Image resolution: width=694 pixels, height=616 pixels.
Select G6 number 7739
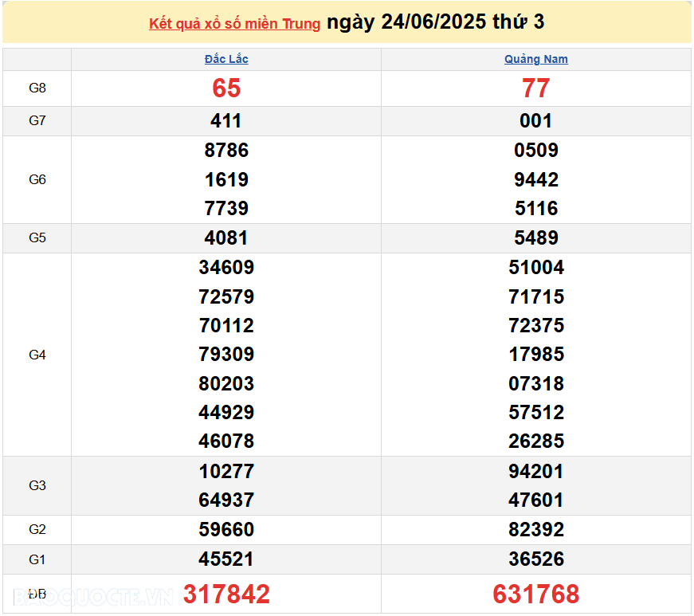click(226, 209)
